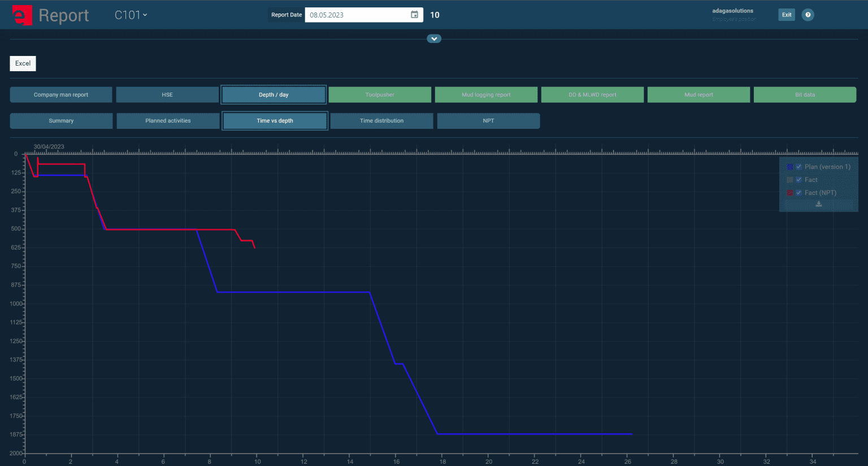Screen dimensions: 868x466
Task: Open the Company man report tab
Action: [x=61, y=94]
